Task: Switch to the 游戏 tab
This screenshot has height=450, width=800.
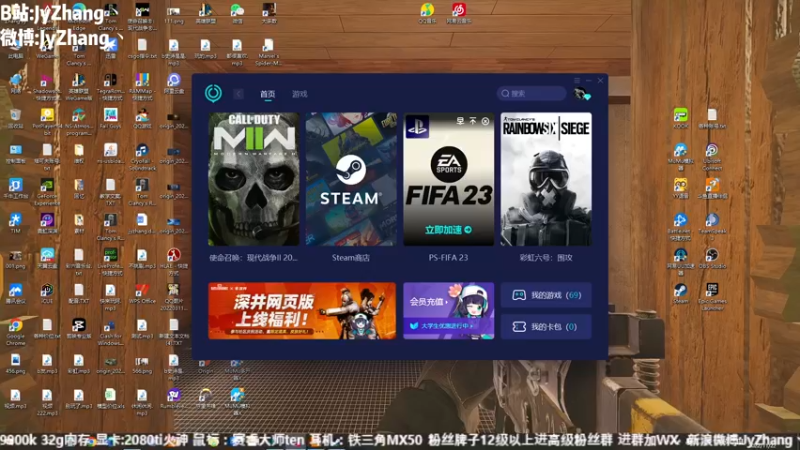Action: [299, 94]
